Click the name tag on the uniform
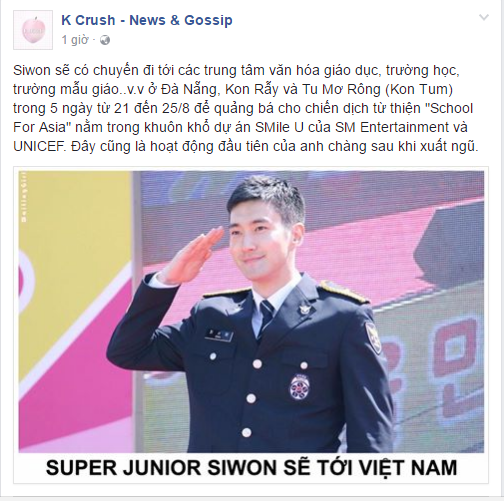Viewport: 504px width, 501px height. coord(219,334)
